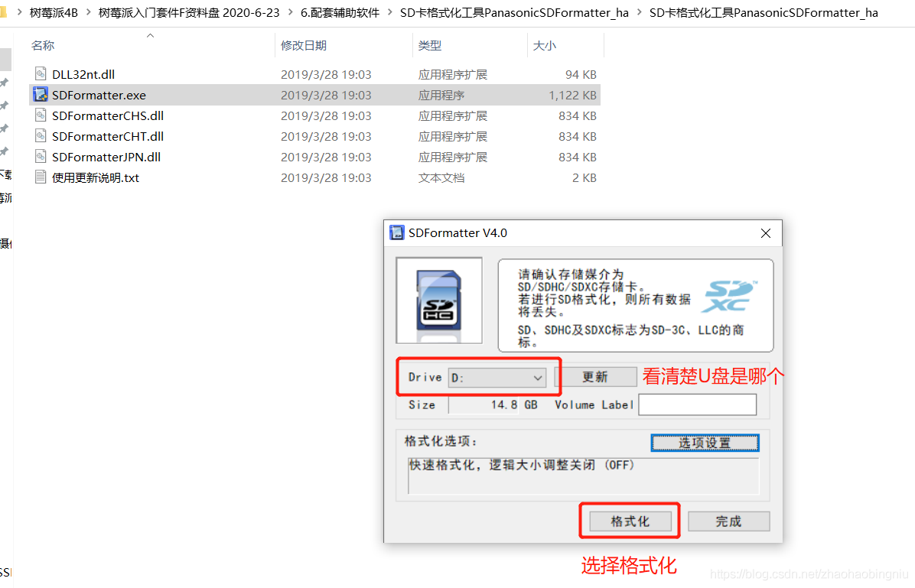Expand chevron after 树莓派入门套件F资料盘 2020-6-23
The height and width of the screenshot is (588, 915).
point(290,12)
